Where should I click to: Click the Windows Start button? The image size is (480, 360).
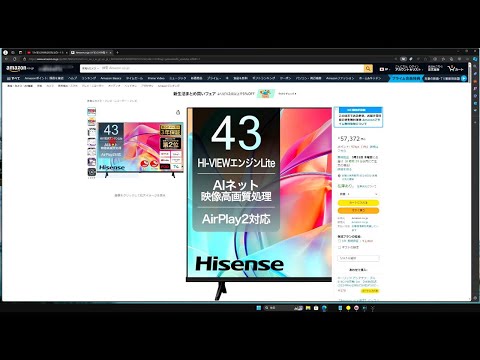[258, 308]
